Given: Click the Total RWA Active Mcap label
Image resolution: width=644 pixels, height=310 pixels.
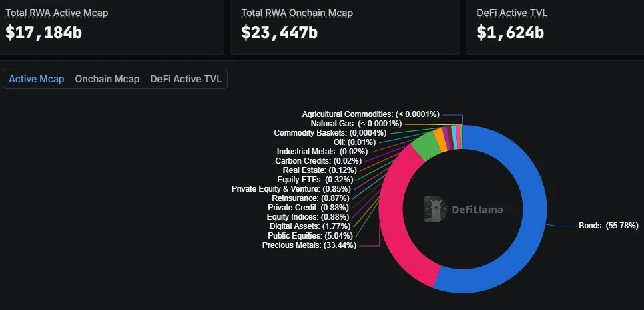Looking at the screenshot, I should [57, 13].
